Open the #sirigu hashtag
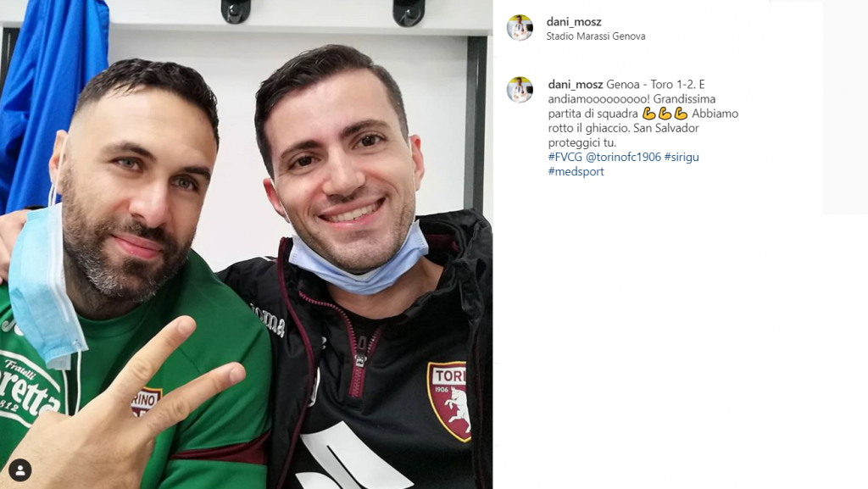The width and height of the screenshot is (868, 489). click(x=682, y=157)
